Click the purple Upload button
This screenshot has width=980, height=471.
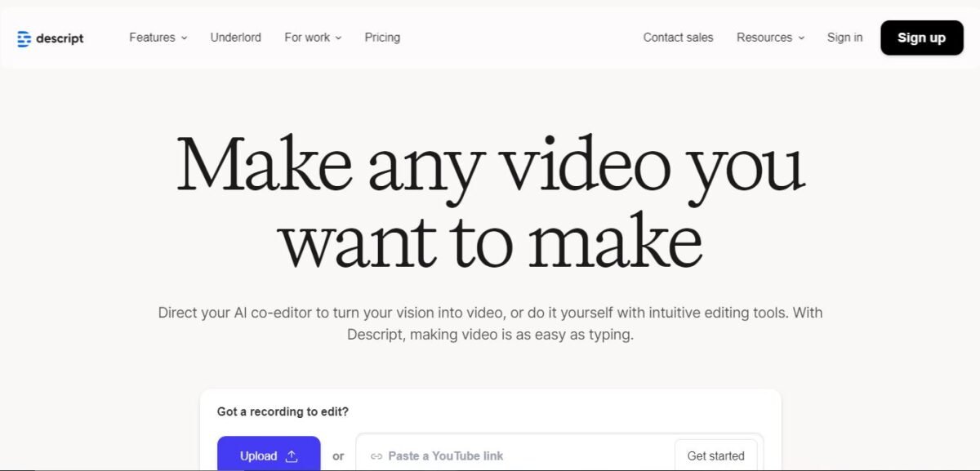tap(269, 454)
